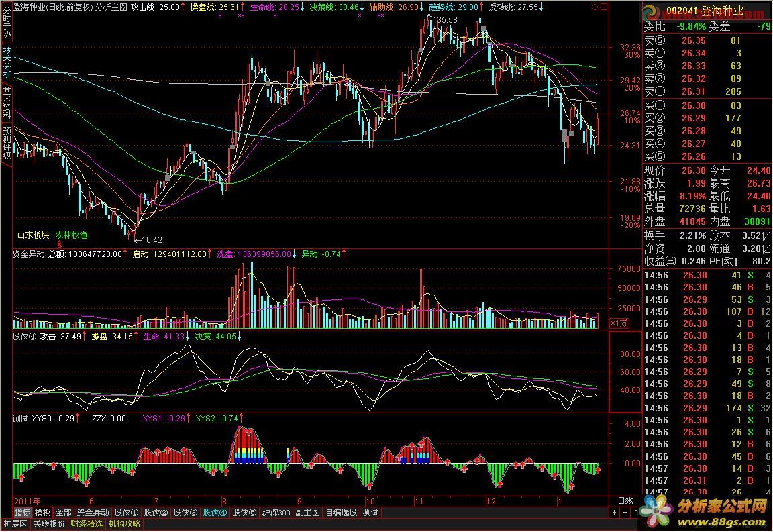The image size is (773, 532).
Task: Open the 副主图 tab
Action: [307, 513]
